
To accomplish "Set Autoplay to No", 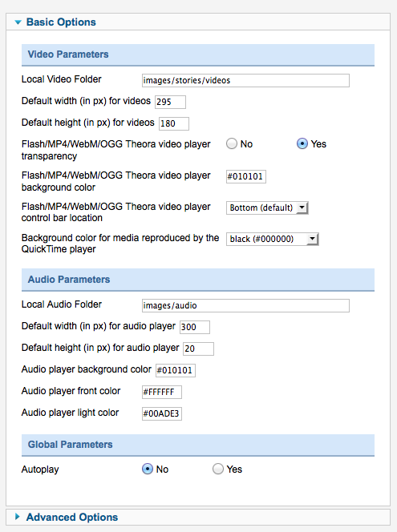I will point(148,469).
